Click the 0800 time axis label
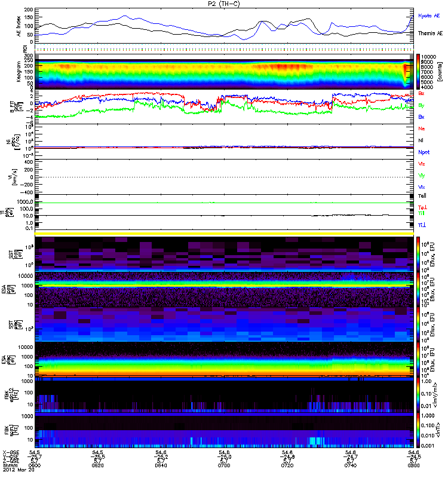Image resolution: width=448 pixels, height=478 pixels. 413,465
